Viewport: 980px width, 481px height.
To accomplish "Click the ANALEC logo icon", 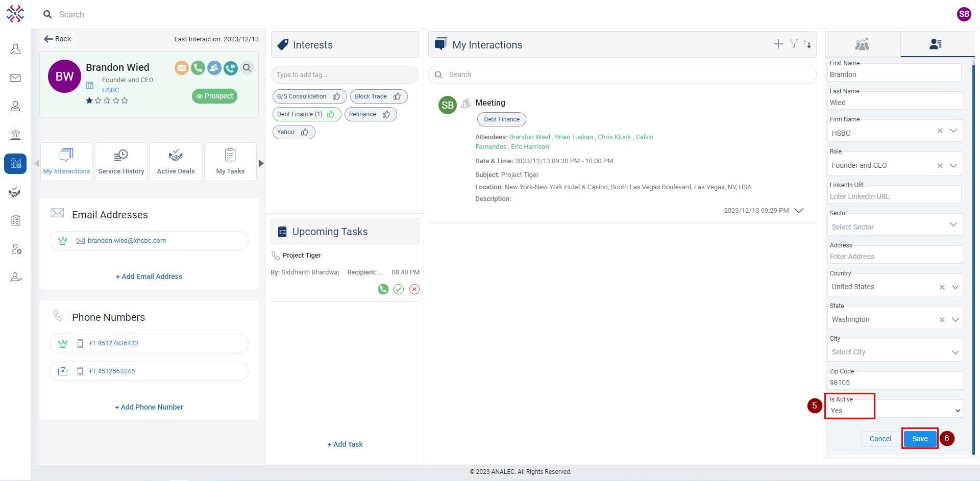I will point(15,14).
